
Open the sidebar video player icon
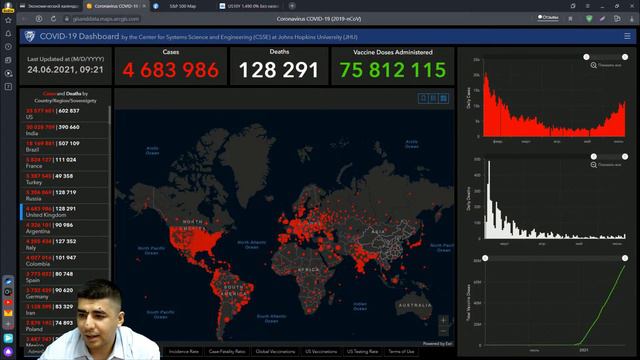point(8,73)
